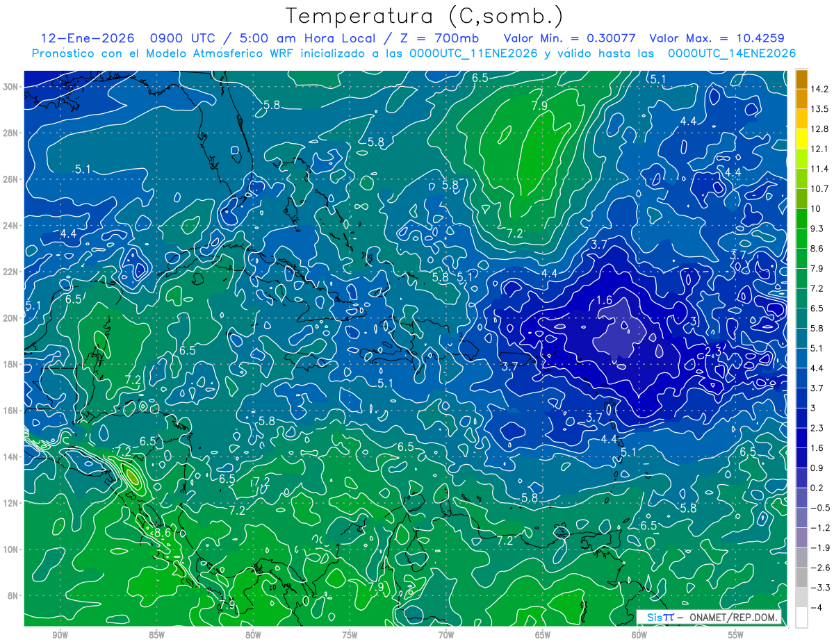The height and width of the screenshot is (644, 834).
Task: Click the 'Temperatura (C,somb.)' chart title
Action: coord(424,16)
